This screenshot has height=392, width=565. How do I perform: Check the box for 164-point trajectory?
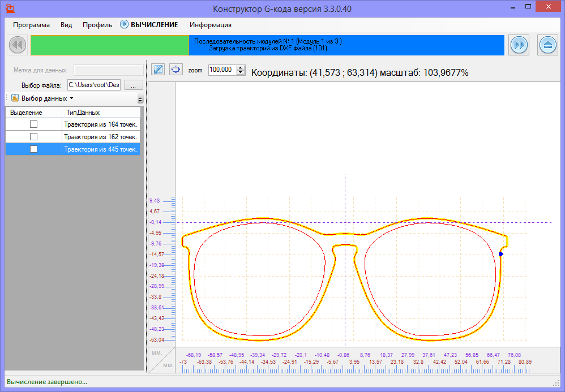pos(33,124)
